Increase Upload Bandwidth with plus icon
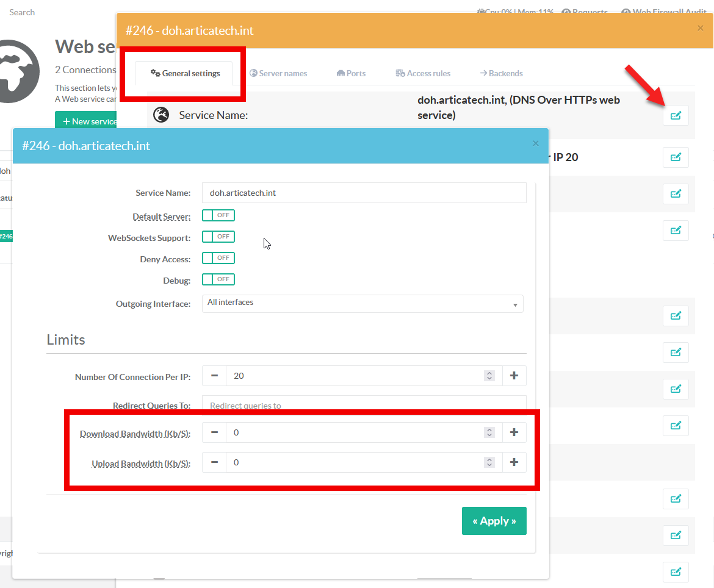The width and height of the screenshot is (714, 588). [514, 462]
